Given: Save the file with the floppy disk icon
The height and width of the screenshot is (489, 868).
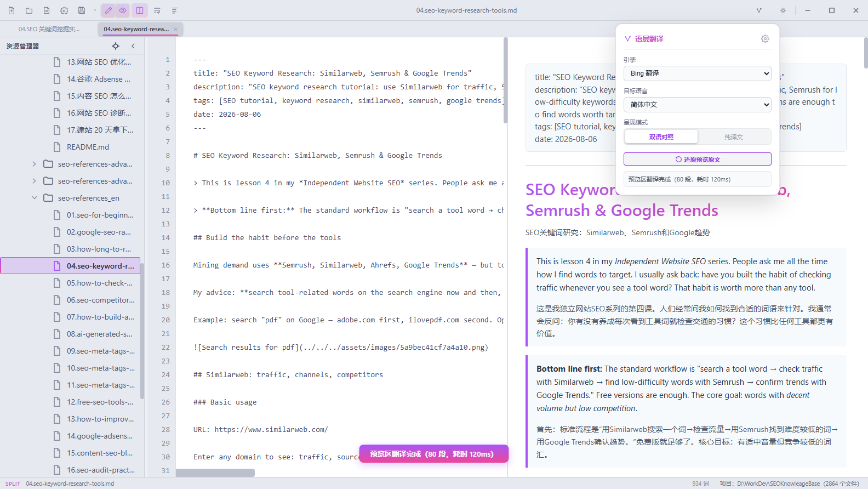Looking at the screenshot, I should click(82, 10).
